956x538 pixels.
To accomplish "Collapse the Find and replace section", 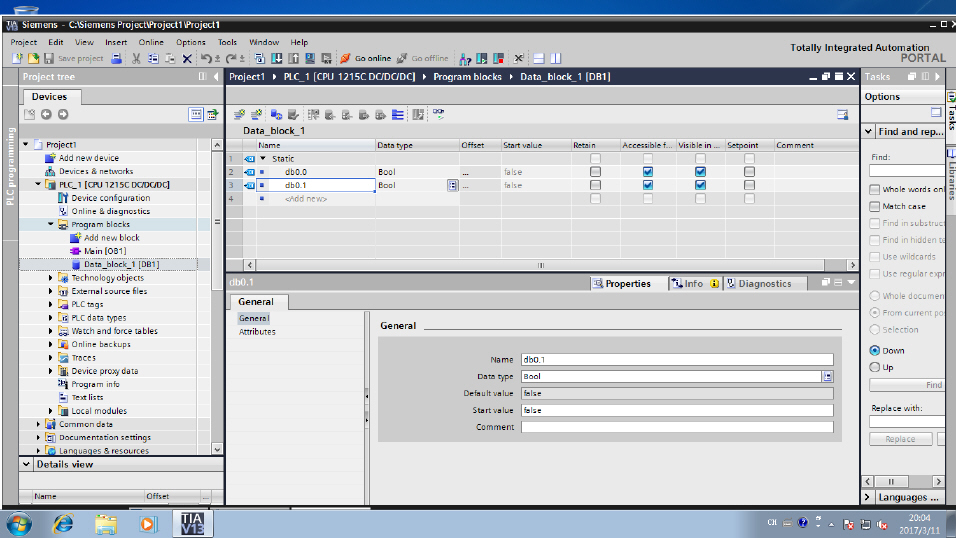I will click(x=869, y=132).
